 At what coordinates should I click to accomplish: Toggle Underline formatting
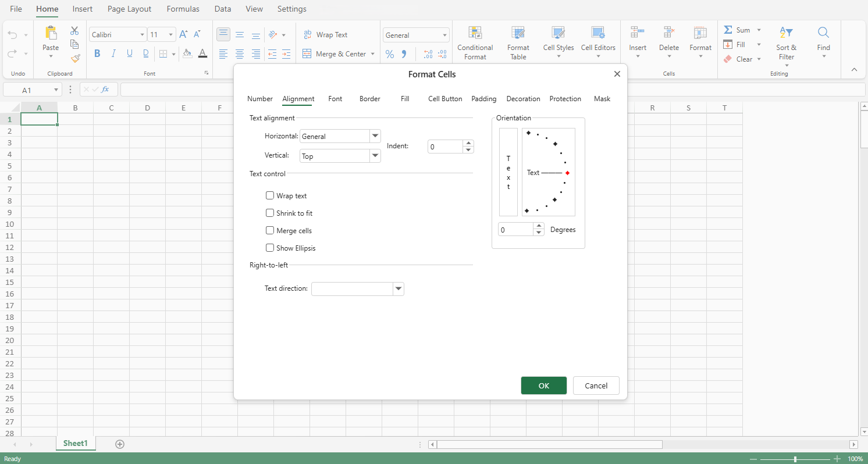[x=130, y=53]
